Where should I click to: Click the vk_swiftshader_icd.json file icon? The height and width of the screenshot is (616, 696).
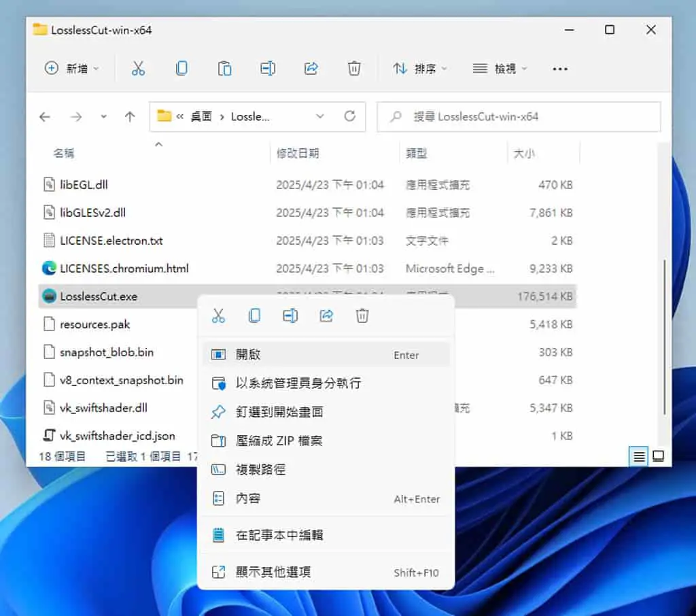coord(49,436)
